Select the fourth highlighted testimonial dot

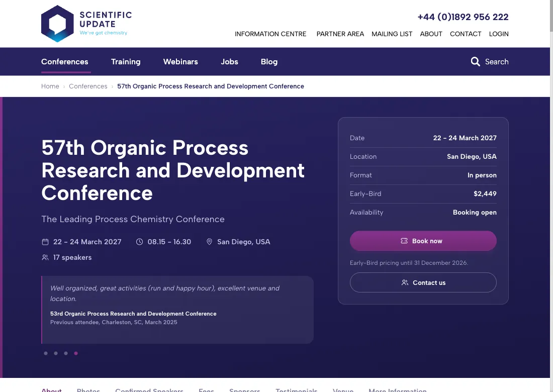click(76, 353)
